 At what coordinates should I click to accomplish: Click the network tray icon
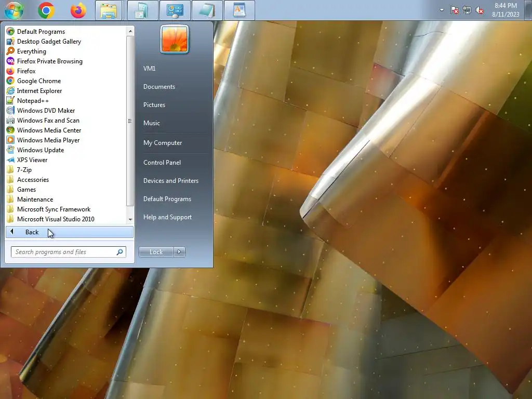467,10
